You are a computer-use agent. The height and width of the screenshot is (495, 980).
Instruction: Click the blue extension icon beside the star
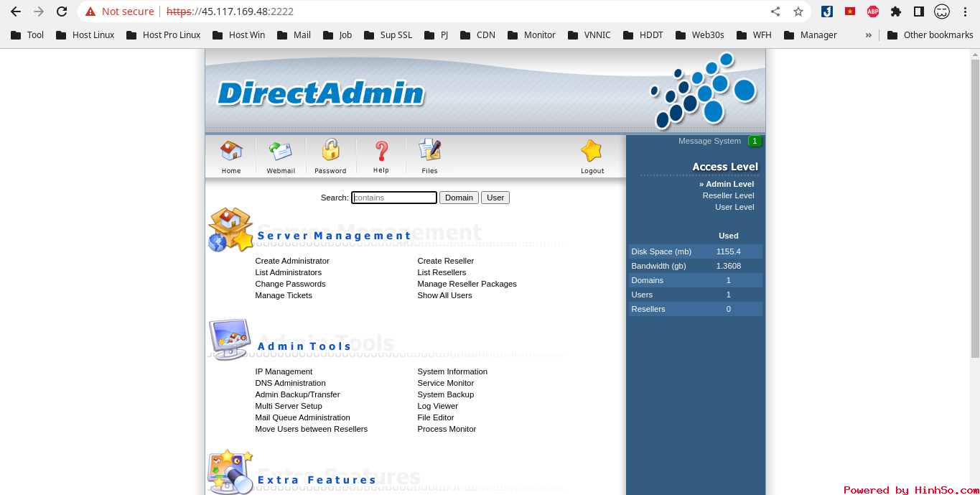click(x=827, y=11)
